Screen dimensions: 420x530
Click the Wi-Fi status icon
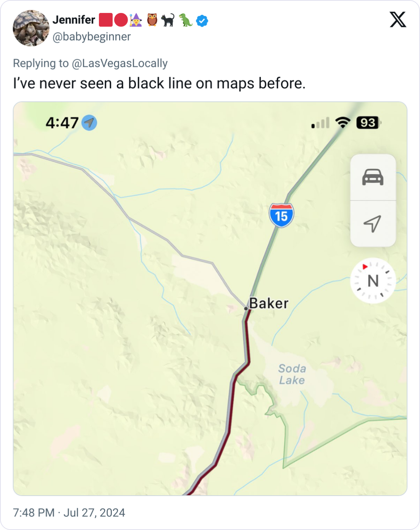[x=342, y=123]
